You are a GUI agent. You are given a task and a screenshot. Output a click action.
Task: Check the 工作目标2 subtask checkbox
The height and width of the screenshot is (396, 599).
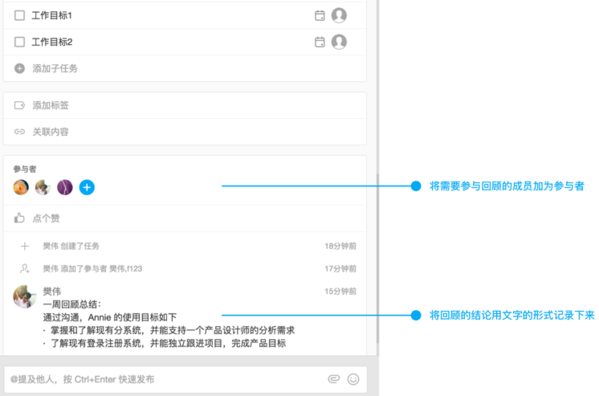pyautogui.click(x=19, y=42)
